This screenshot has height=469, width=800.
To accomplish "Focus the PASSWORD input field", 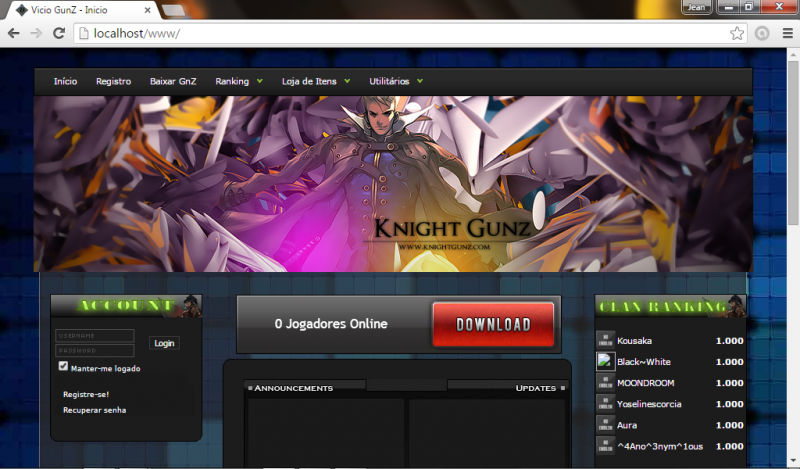I will (95, 350).
